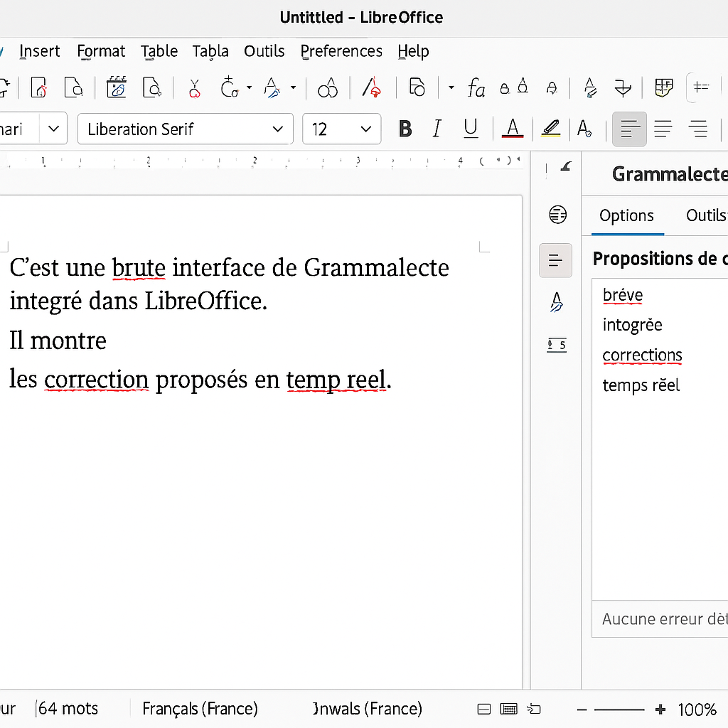The width and height of the screenshot is (728, 728).
Task: Click the sidebar collapse arrow icon
Action: [565, 166]
